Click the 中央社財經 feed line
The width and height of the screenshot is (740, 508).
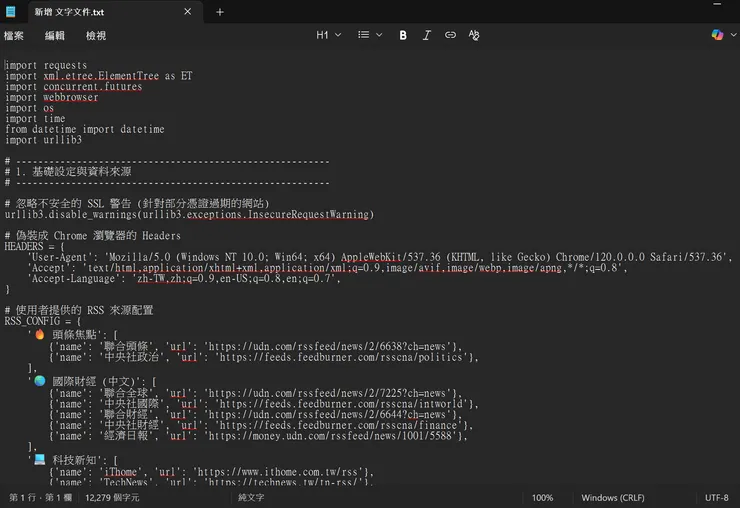261,425
